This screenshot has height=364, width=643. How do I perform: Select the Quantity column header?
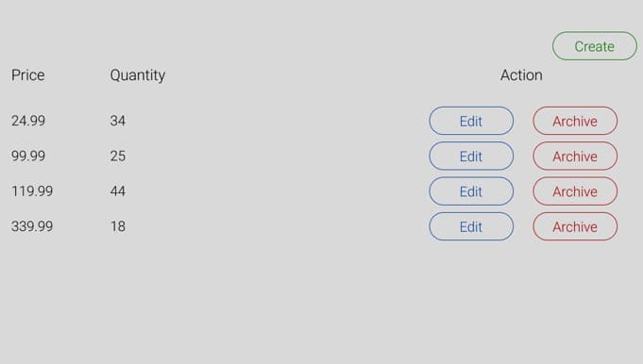137,75
